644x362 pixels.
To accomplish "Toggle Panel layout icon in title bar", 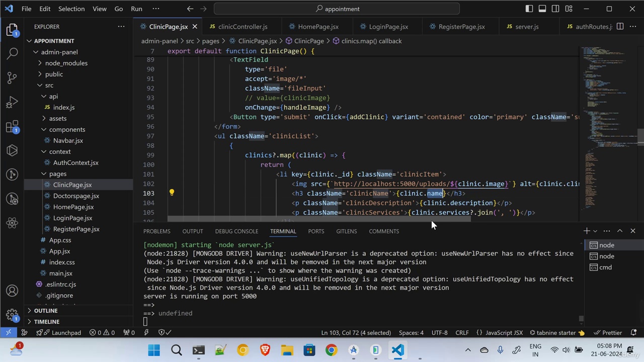I will coord(542,9).
